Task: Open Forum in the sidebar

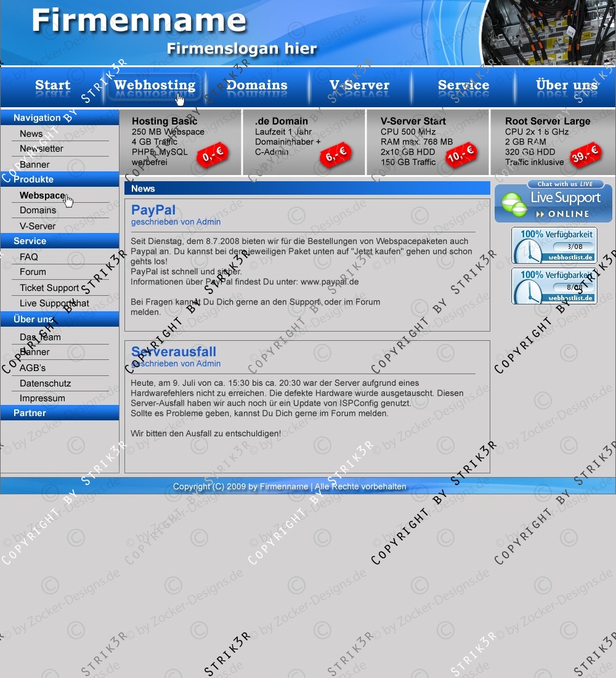Action: tap(33, 272)
